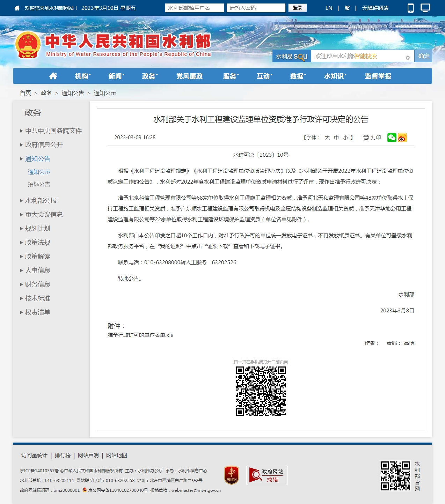Image resolution: width=445 pixels, height=504 pixels.
Task: Share the article via WeChat icon
Action: (392, 138)
